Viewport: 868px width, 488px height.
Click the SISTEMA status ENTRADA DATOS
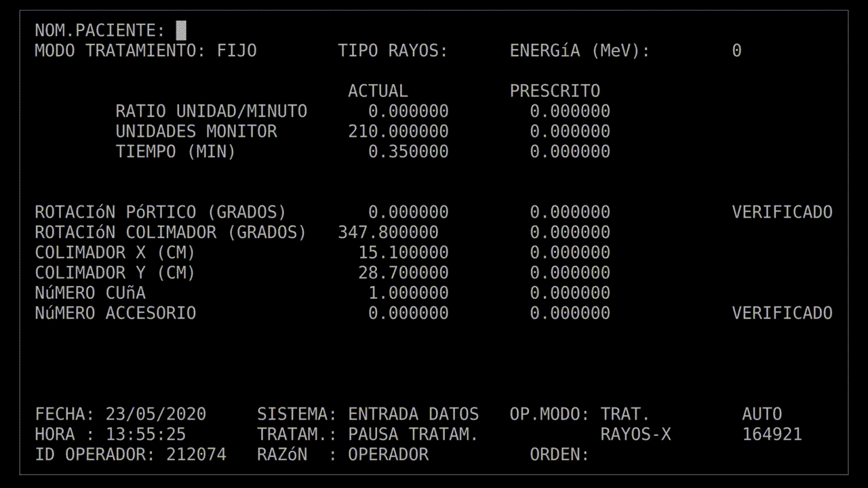414,413
